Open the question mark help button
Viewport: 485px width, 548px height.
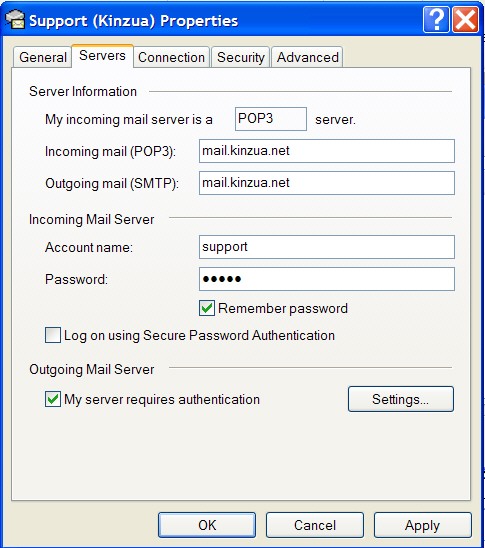(x=436, y=20)
